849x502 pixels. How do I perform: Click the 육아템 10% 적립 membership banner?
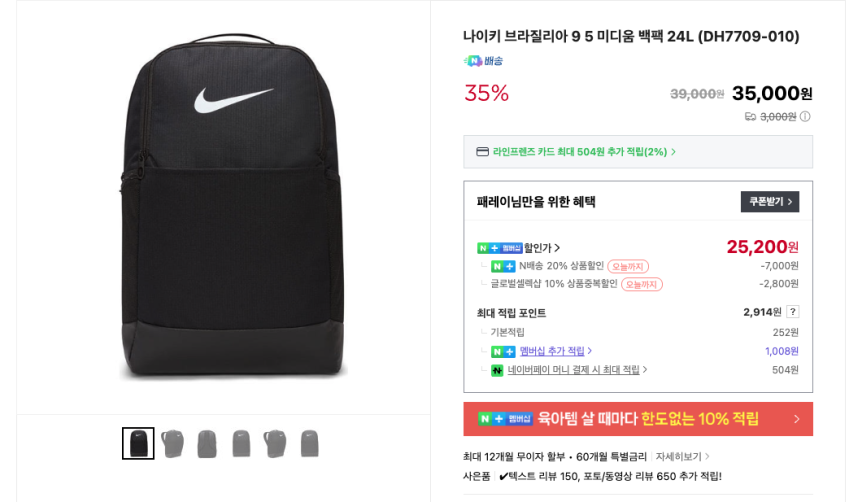[637, 419]
